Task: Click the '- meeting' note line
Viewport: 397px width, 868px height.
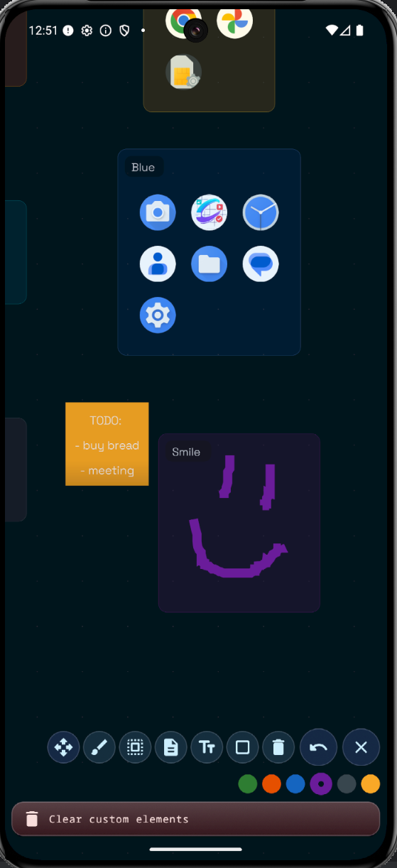Action: (107, 470)
